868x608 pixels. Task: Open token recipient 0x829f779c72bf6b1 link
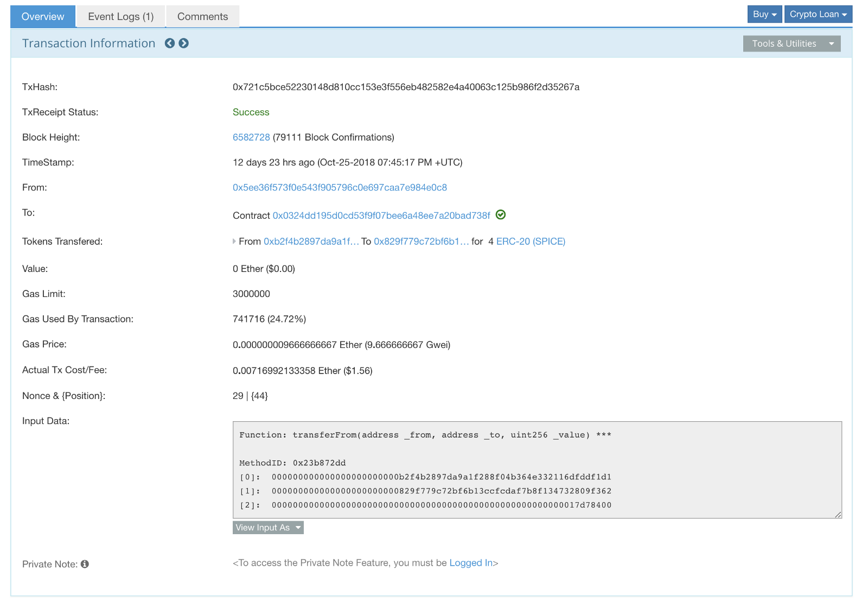tap(422, 242)
